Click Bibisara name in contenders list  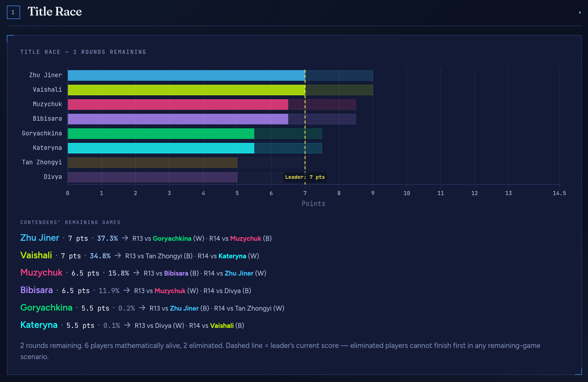[x=37, y=290]
